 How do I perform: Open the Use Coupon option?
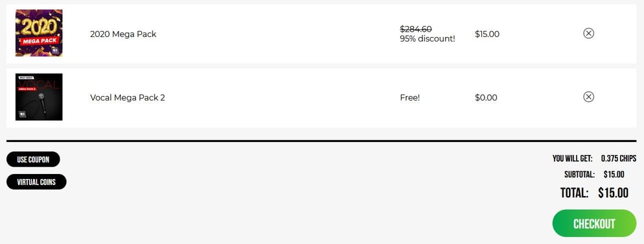point(33,159)
